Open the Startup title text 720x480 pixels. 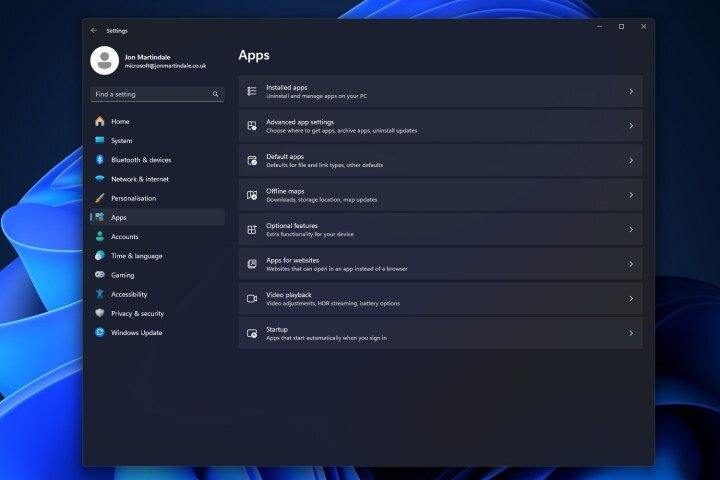click(x=277, y=329)
